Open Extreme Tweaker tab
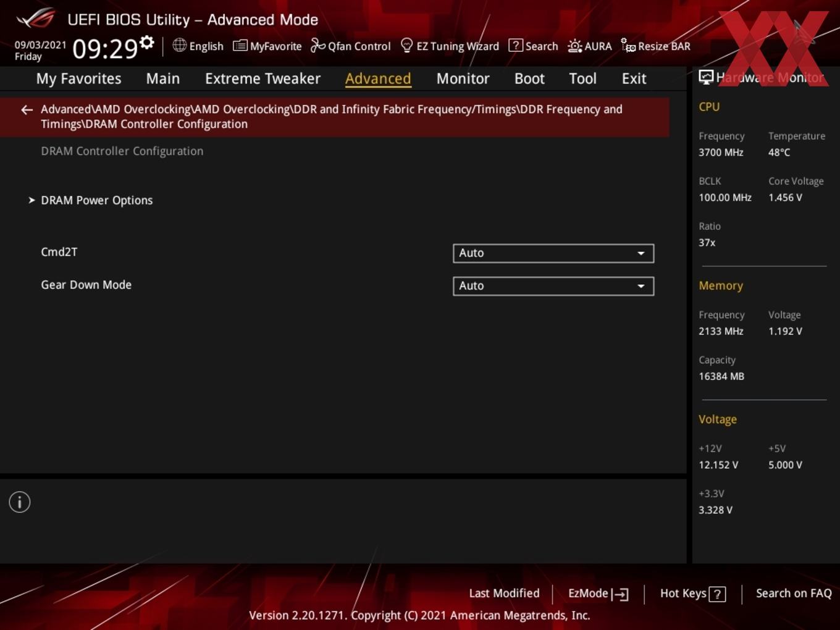The width and height of the screenshot is (840, 630). click(262, 78)
